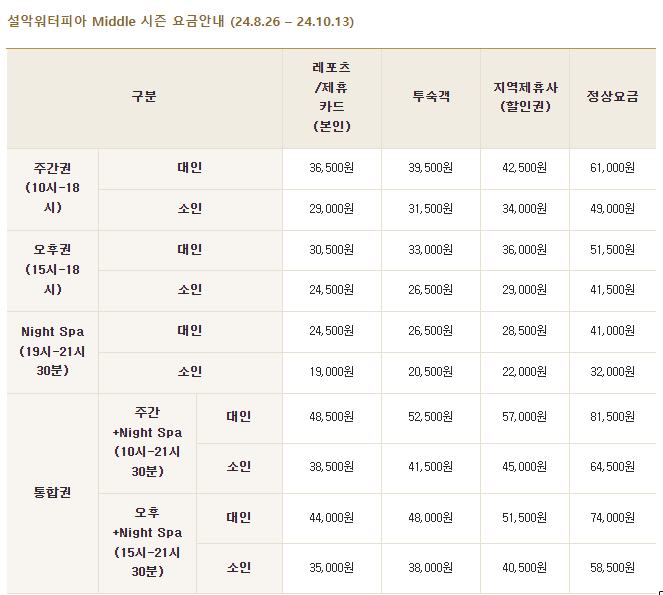Click the 34,000원 price cell
The image size is (663, 595).
coord(524,208)
